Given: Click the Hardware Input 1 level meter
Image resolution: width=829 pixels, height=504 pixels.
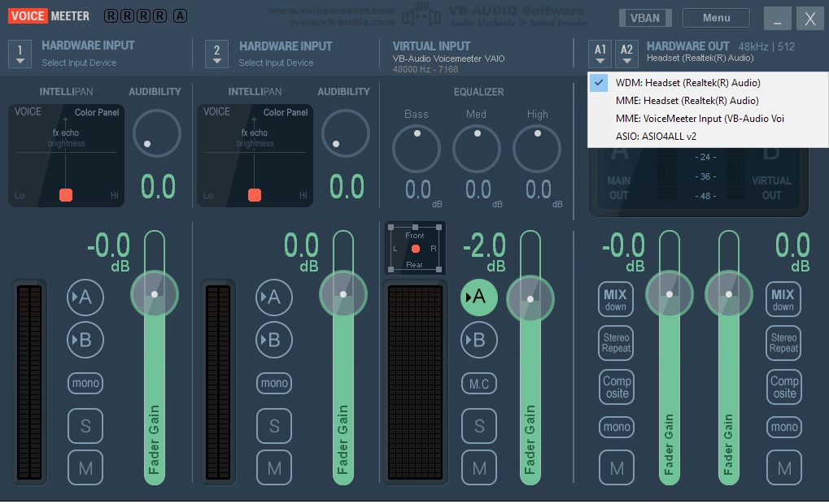Looking at the screenshot, I should point(29,383).
